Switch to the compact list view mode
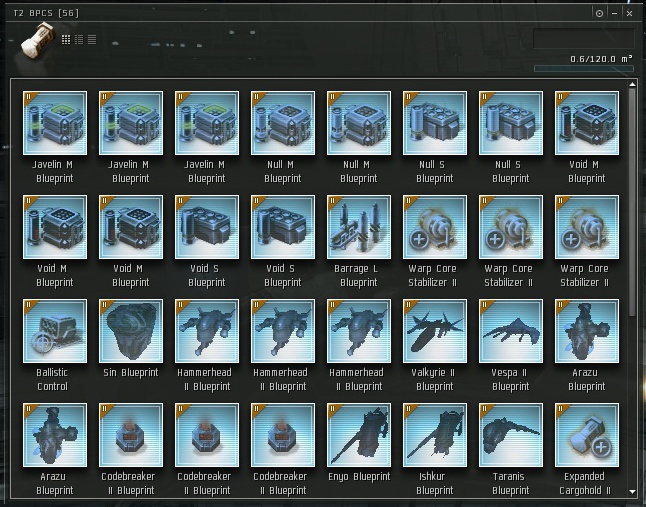 [x=92, y=40]
